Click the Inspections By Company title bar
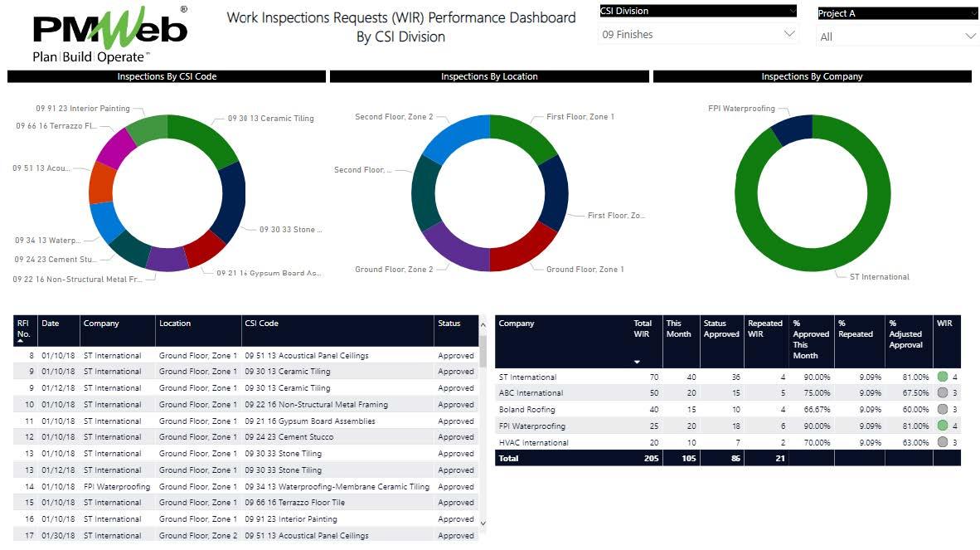 pos(812,76)
